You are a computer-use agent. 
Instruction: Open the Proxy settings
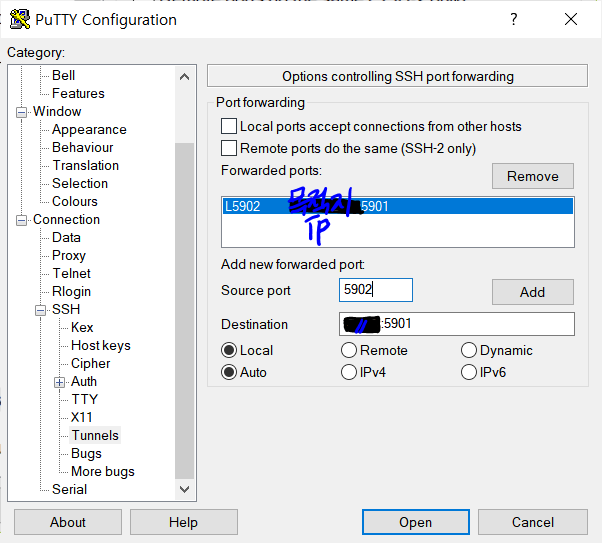click(69, 255)
